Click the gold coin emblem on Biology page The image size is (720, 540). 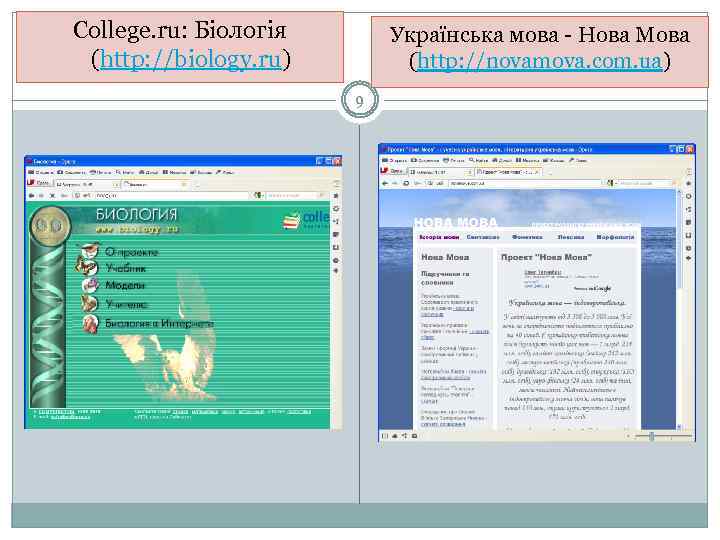click(x=50, y=226)
